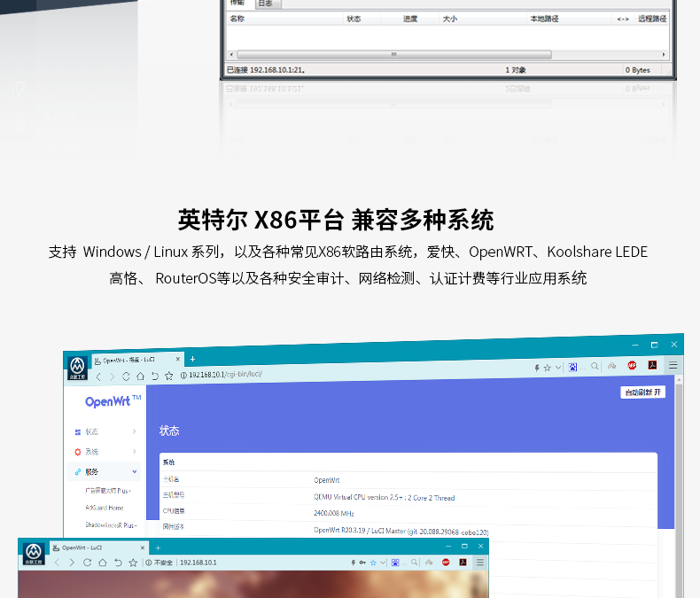700x598 pixels.
Task: Open new tab with plus in front browser
Action: click(x=158, y=548)
